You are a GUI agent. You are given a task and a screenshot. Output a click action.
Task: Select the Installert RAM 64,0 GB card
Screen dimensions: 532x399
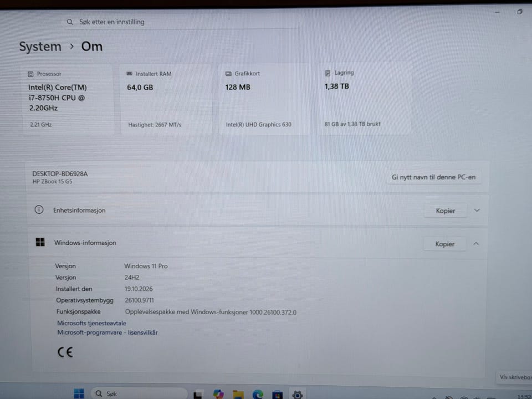tap(166, 100)
